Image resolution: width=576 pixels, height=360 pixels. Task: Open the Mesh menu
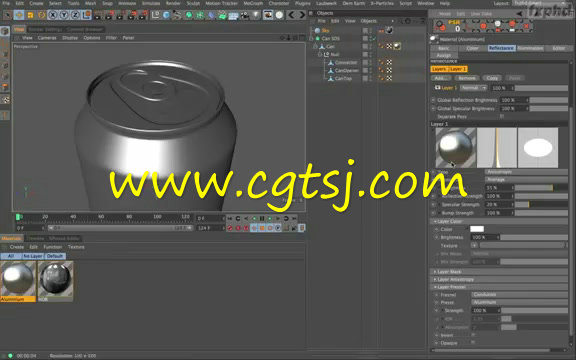[90, 3]
